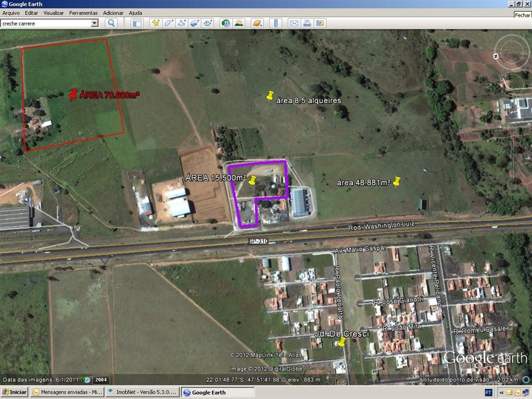Viewport: 532px width, 399px height.
Task: Click the 2004 historical imagery button
Action: (x=101, y=380)
